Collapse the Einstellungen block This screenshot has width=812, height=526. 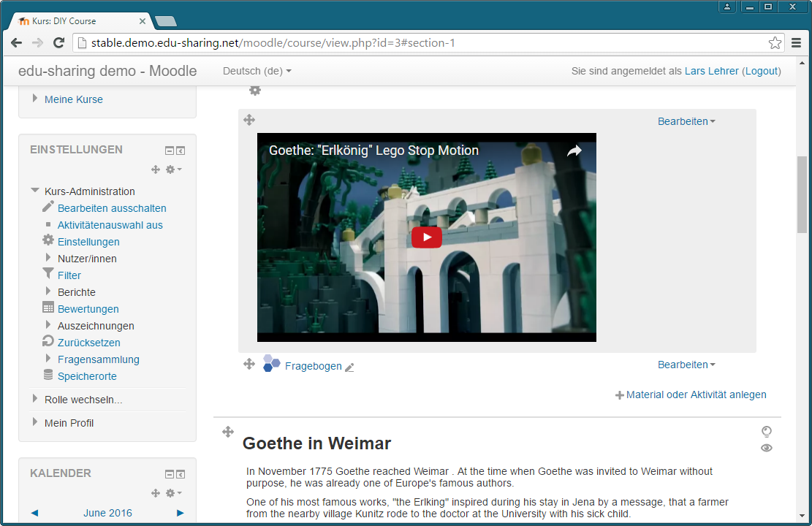click(x=170, y=150)
